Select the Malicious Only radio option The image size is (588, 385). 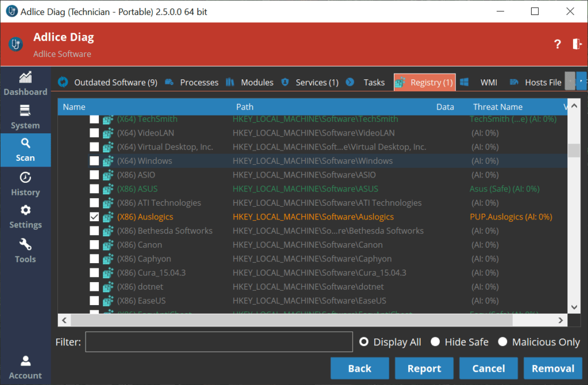[503, 342]
